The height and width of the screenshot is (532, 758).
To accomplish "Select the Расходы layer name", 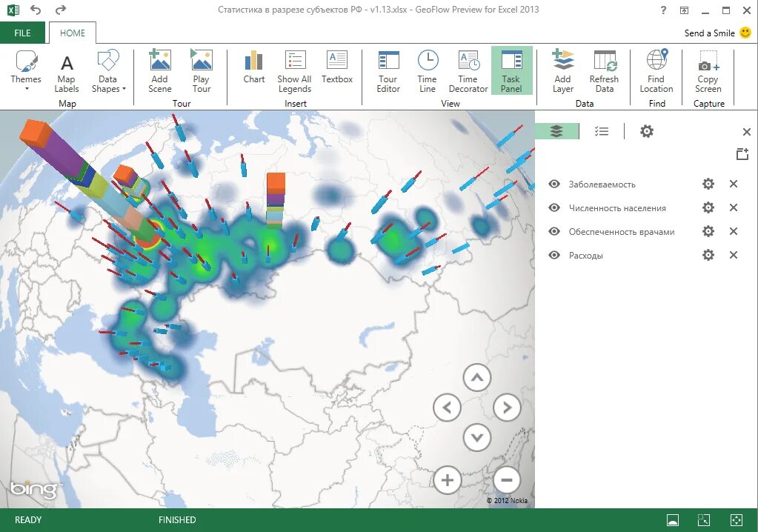I will coord(585,255).
